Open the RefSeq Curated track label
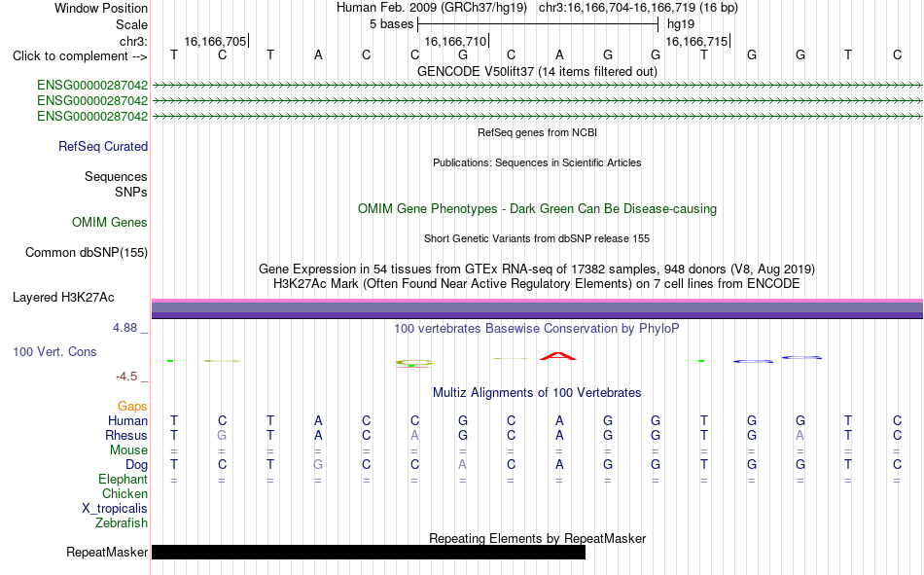This screenshot has width=924, height=575. click(x=103, y=146)
